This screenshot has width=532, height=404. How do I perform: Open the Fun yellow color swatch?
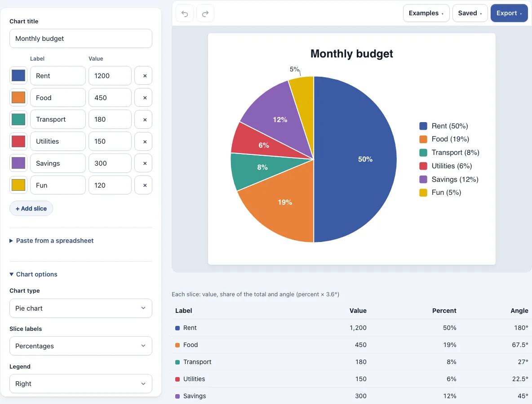(x=18, y=185)
